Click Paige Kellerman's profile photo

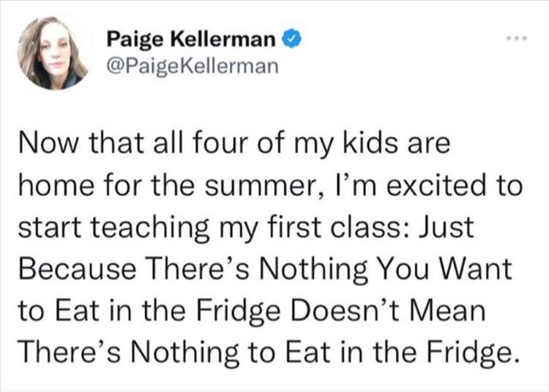tap(53, 53)
